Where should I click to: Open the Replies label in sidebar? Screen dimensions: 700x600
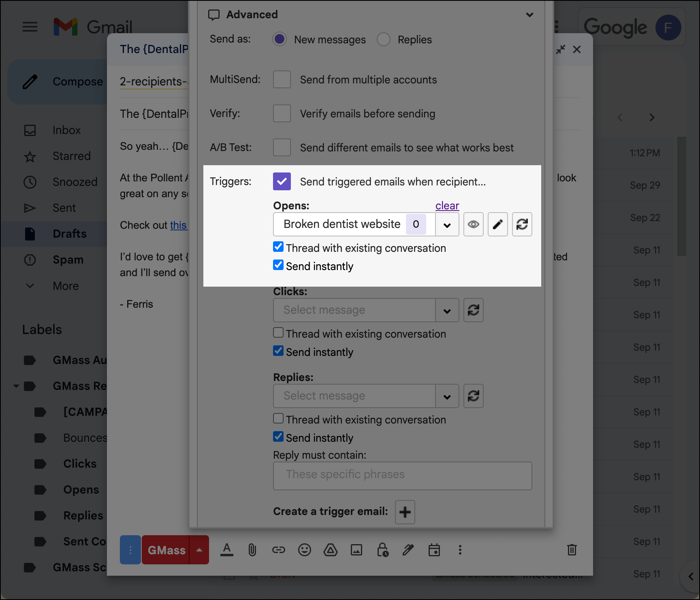coord(83,516)
